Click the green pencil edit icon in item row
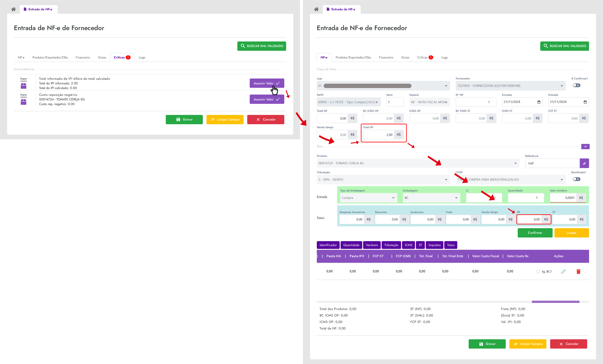This screenshot has width=603, height=364. [563, 271]
